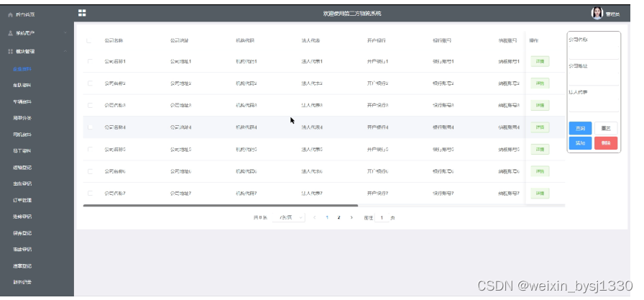
Task: Click cell 纳税账号7
Action: [510, 193]
